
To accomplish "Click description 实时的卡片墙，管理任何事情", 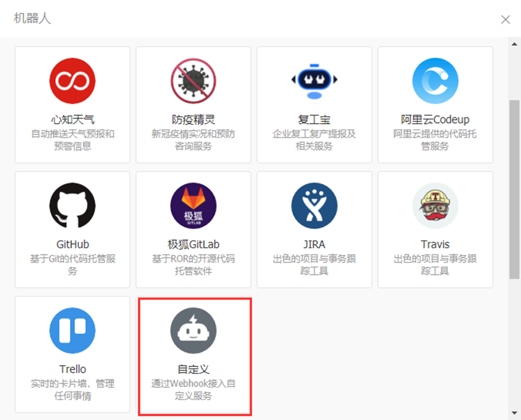I will tap(72, 390).
